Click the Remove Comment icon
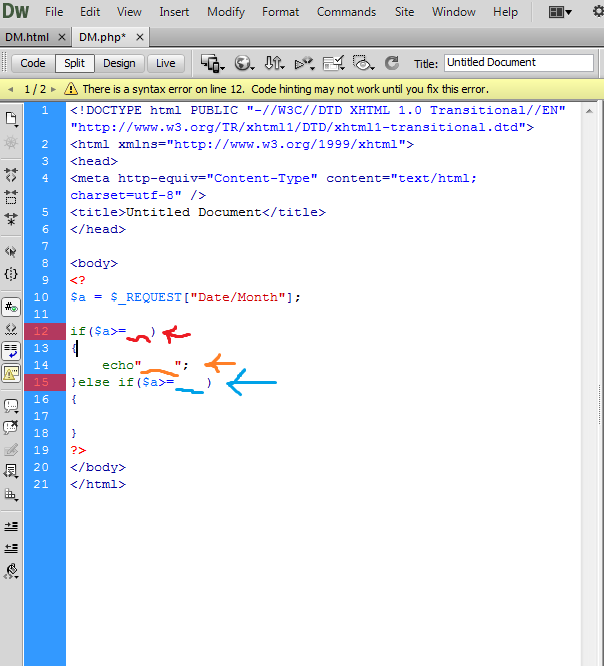The width and height of the screenshot is (604, 666). tap(11, 427)
